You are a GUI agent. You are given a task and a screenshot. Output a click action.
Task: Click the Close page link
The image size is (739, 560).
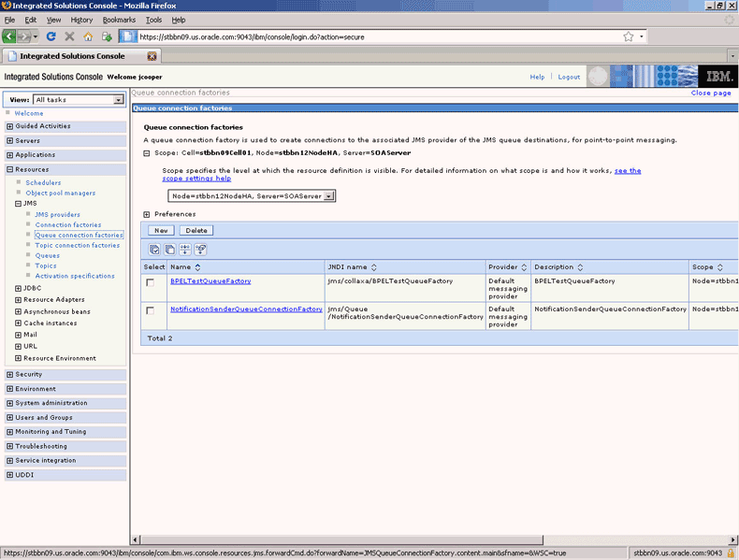pyautogui.click(x=711, y=93)
